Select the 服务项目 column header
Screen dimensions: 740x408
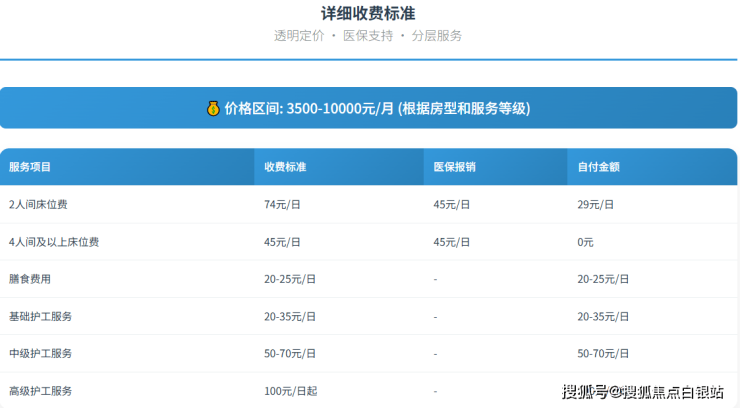click(x=30, y=167)
